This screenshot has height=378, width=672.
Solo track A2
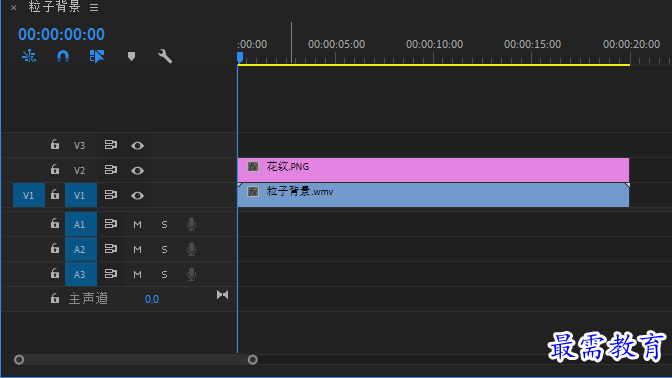(x=164, y=249)
